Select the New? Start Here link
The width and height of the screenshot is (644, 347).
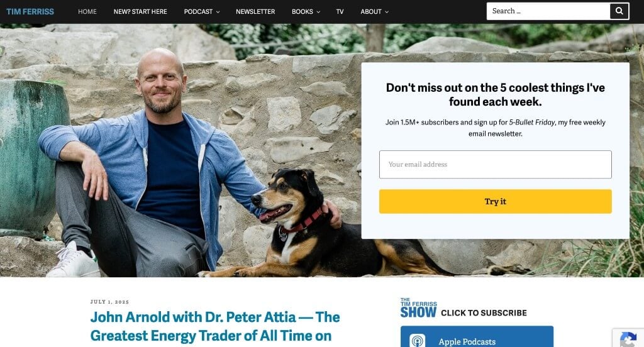pyautogui.click(x=140, y=11)
